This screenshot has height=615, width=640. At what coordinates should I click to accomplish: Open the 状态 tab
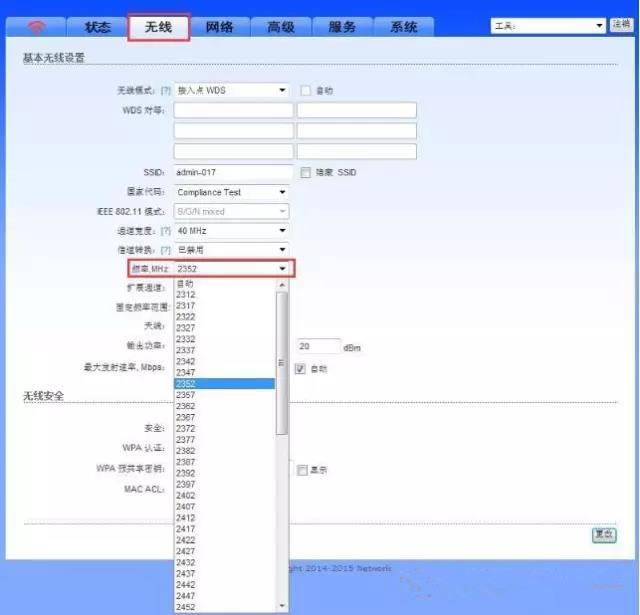coord(97,27)
